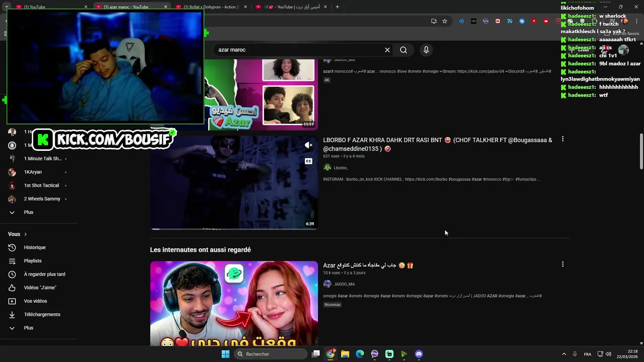Bookmark this page with the star icon
The width and height of the screenshot is (644, 362).
[x=445, y=21]
